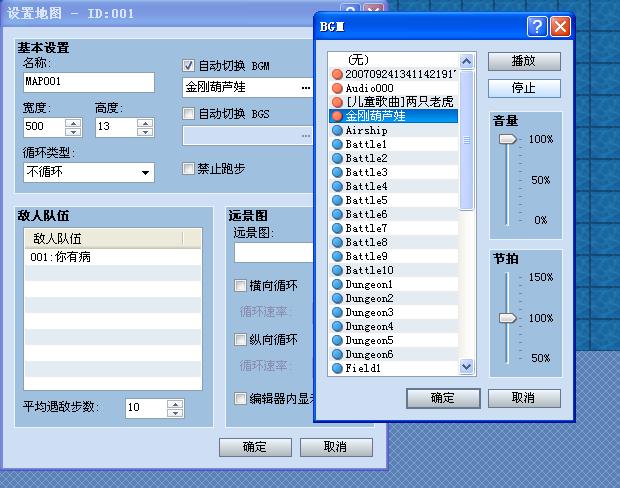Click 确定 in map settings window
The height and width of the screenshot is (488, 620).
255,447
